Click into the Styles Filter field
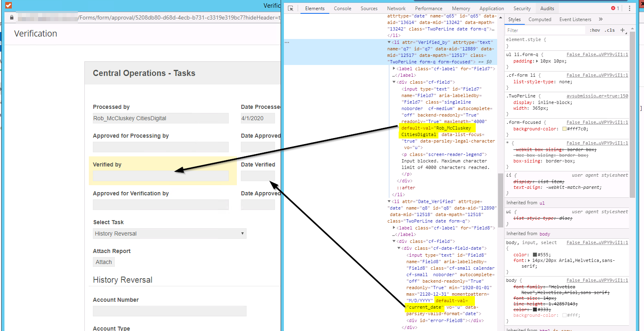Screen dimensions: 644x331 tap(545, 30)
